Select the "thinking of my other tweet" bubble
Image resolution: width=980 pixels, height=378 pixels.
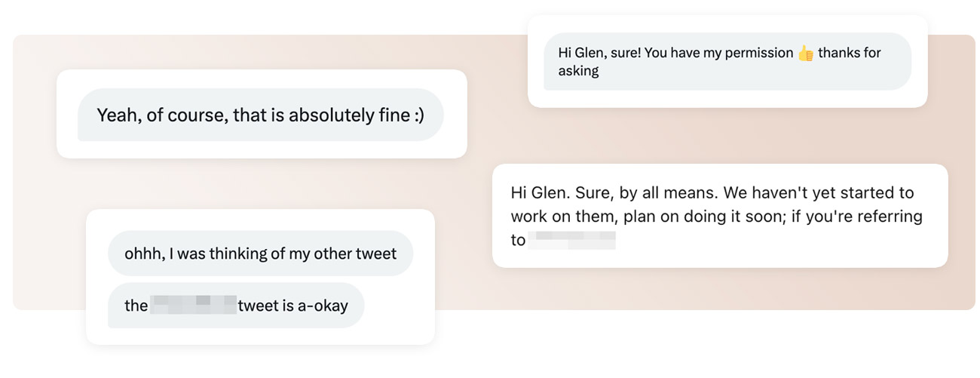click(x=261, y=254)
